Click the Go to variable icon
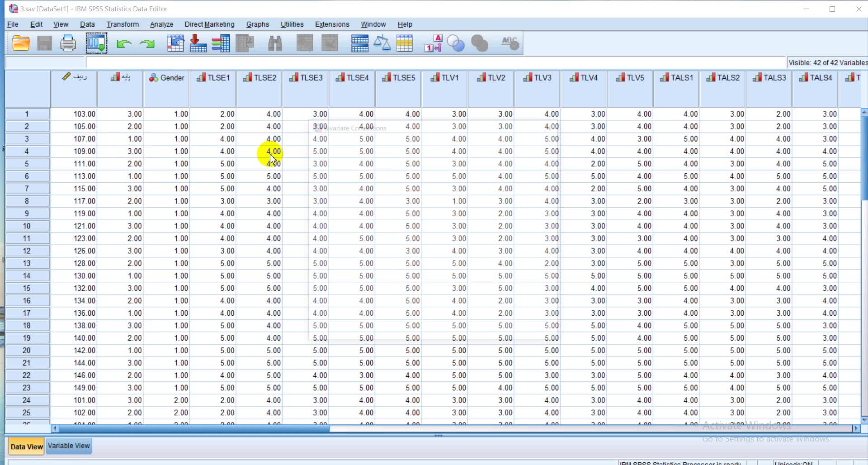The height and width of the screenshot is (465, 868). (x=198, y=43)
